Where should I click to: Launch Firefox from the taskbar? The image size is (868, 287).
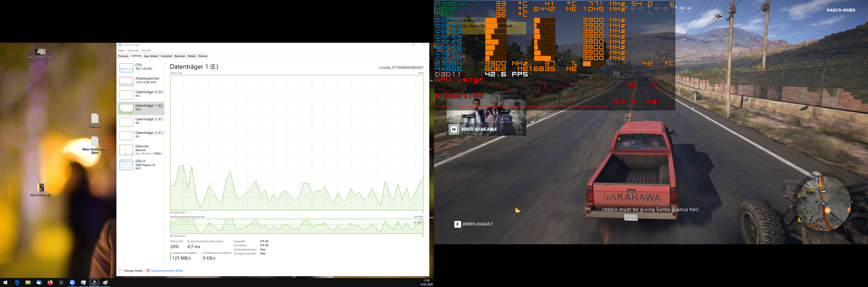[50, 283]
